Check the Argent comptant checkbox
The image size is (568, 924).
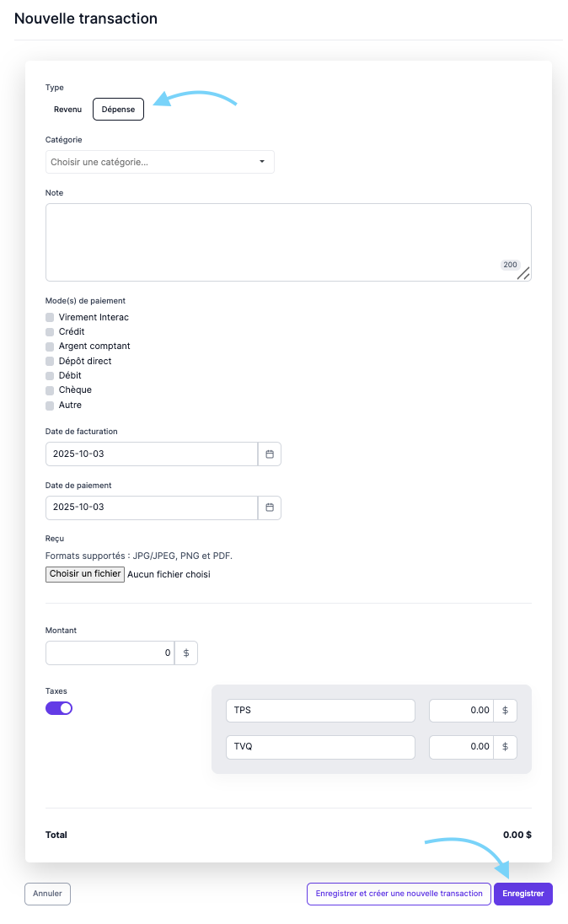50,346
